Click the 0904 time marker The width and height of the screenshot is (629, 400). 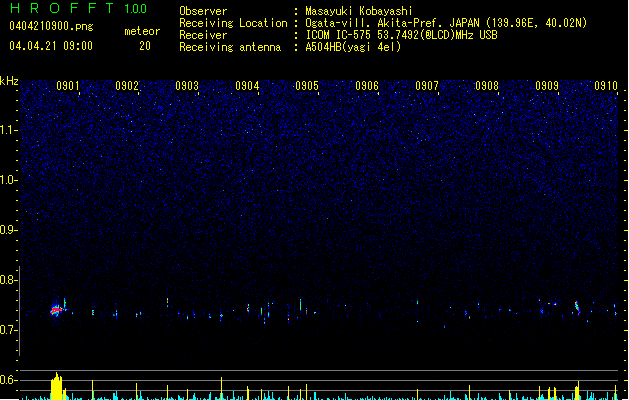coord(247,86)
